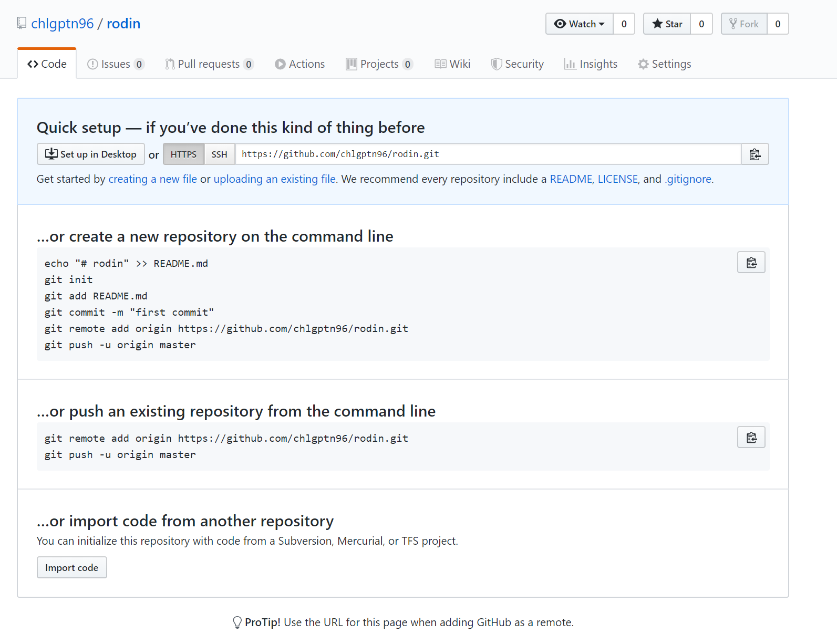Open the repository Settings tab
The width and height of the screenshot is (837, 644).
[665, 64]
